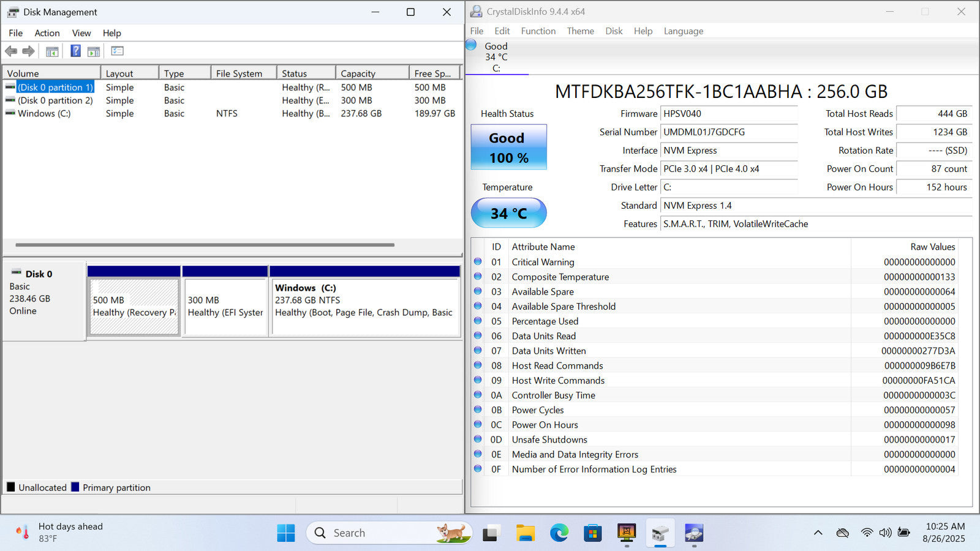Open File Explorer from the taskbar

[x=525, y=533]
